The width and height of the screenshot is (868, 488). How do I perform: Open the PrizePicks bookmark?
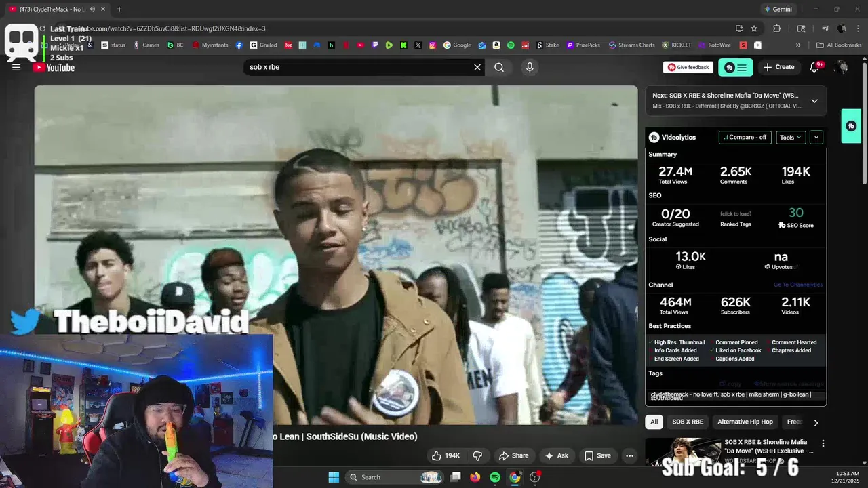tap(583, 45)
